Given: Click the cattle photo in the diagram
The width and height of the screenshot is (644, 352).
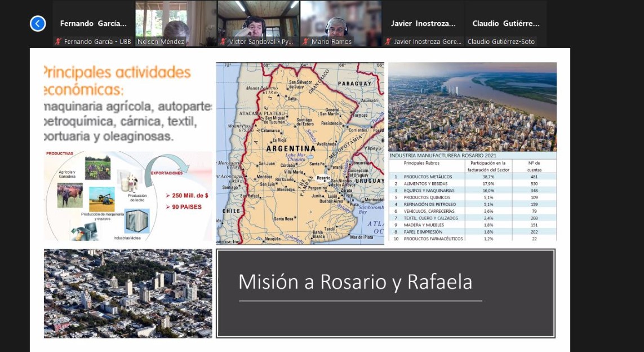Looking at the screenshot, I should tap(70, 195).
